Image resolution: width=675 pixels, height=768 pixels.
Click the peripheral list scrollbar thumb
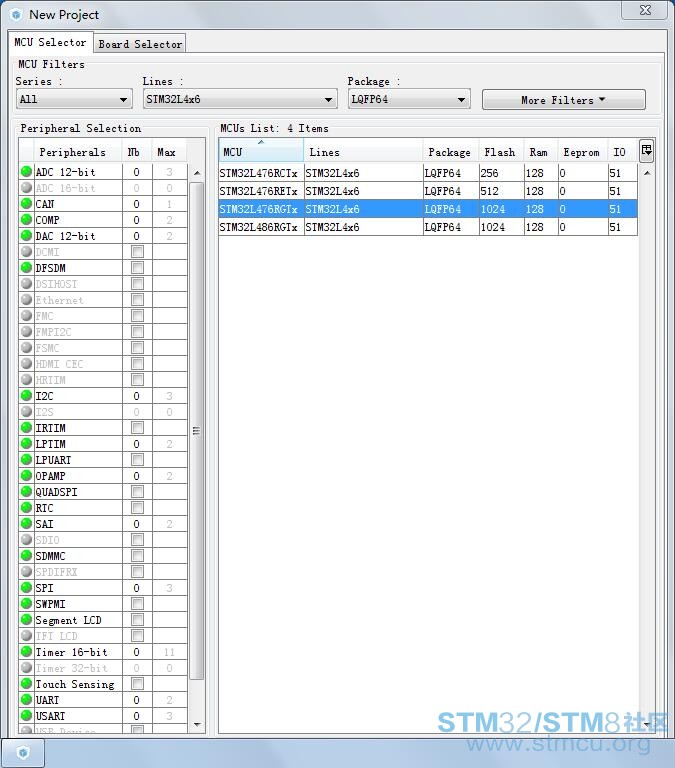(x=196, y=431)
